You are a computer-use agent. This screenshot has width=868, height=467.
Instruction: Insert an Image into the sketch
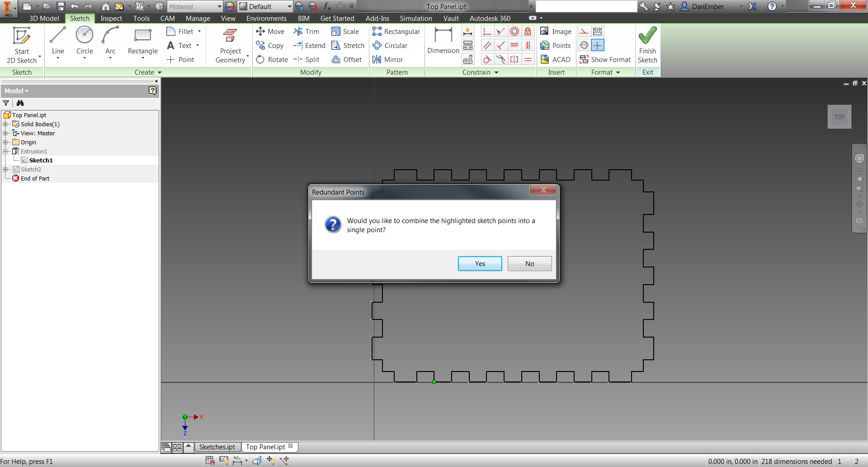556,31
